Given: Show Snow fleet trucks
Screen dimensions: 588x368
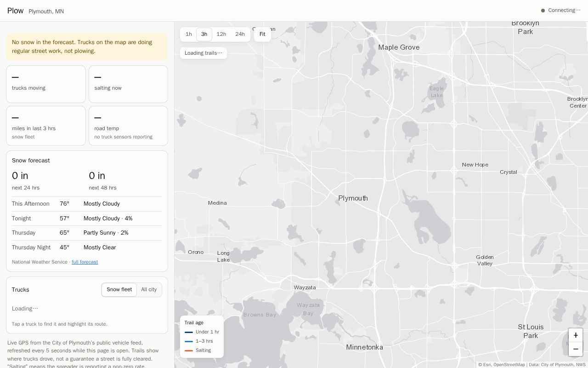Looking at the screenshot, I should pos(119,290).
